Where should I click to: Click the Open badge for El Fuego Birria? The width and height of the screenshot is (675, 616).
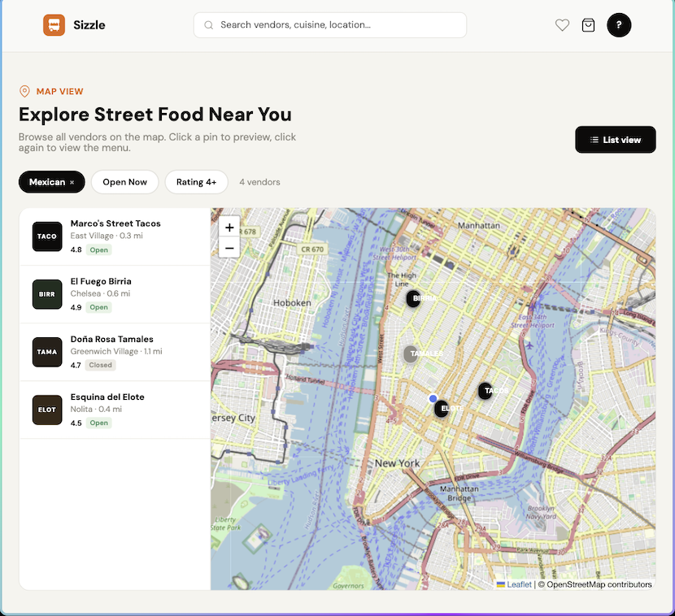tap(98, 307)
